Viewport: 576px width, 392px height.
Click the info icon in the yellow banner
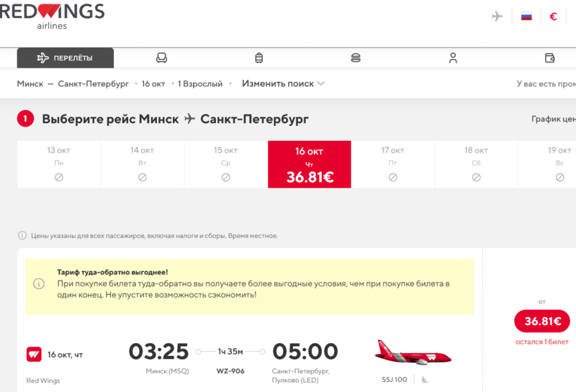coord(39,284)
